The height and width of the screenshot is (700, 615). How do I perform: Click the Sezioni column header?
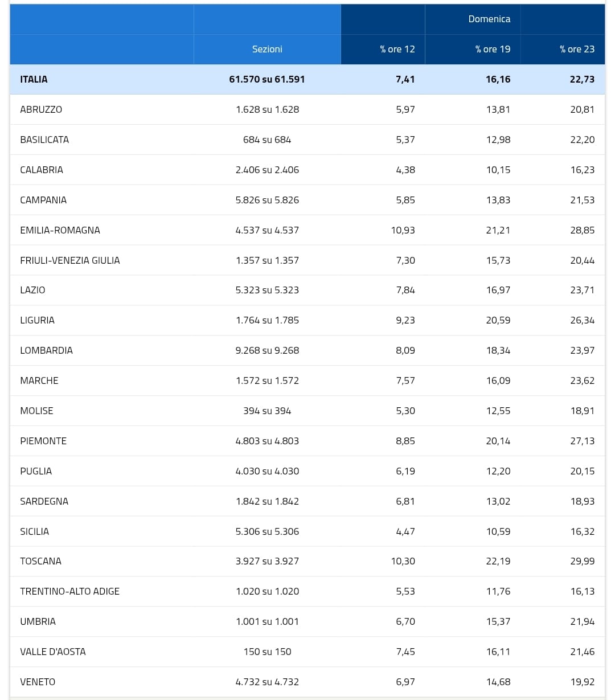pos(267,49)
